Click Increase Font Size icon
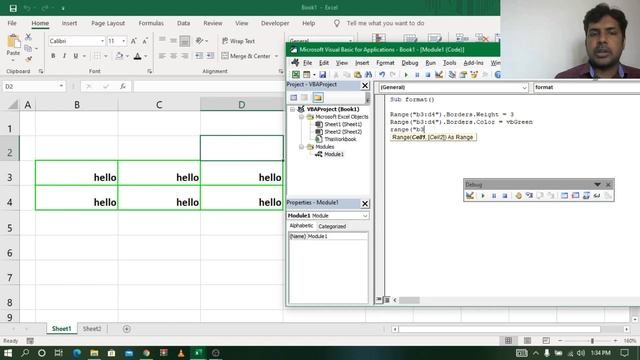This screenshot has width=640, height=360. 133,41
